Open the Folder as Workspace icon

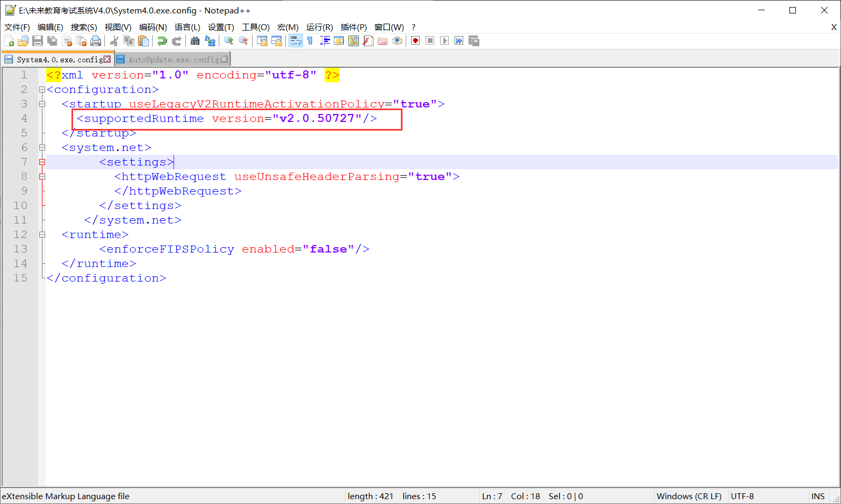[x=383, y=41]
